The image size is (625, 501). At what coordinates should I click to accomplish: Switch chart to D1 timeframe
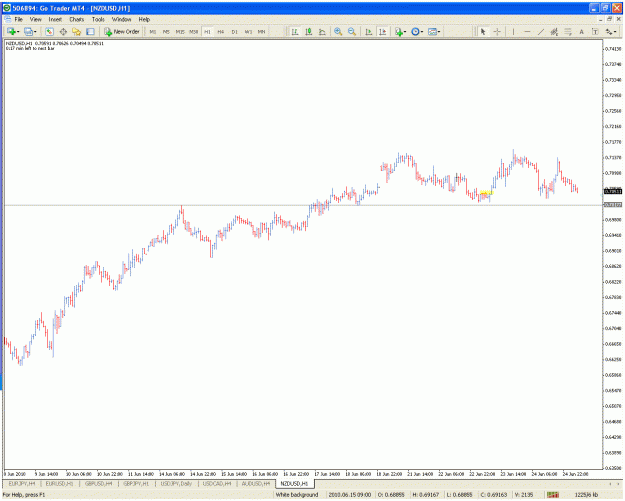234,31
